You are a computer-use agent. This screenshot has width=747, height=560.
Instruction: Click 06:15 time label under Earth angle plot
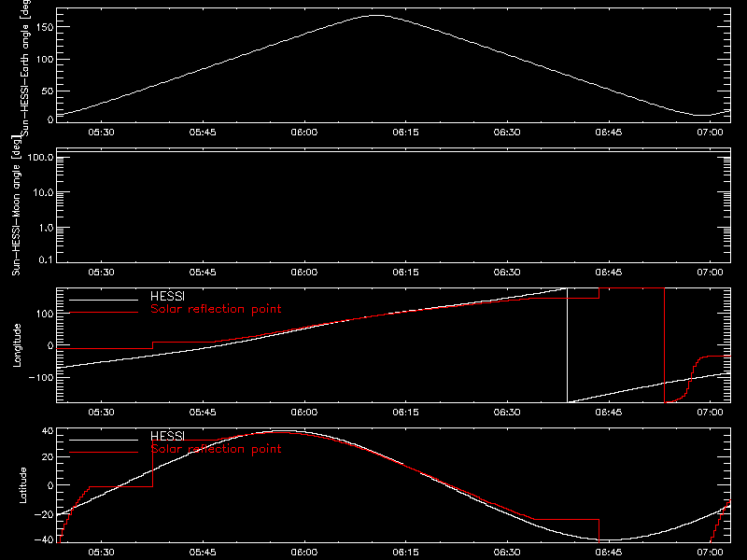click(405, 133)
